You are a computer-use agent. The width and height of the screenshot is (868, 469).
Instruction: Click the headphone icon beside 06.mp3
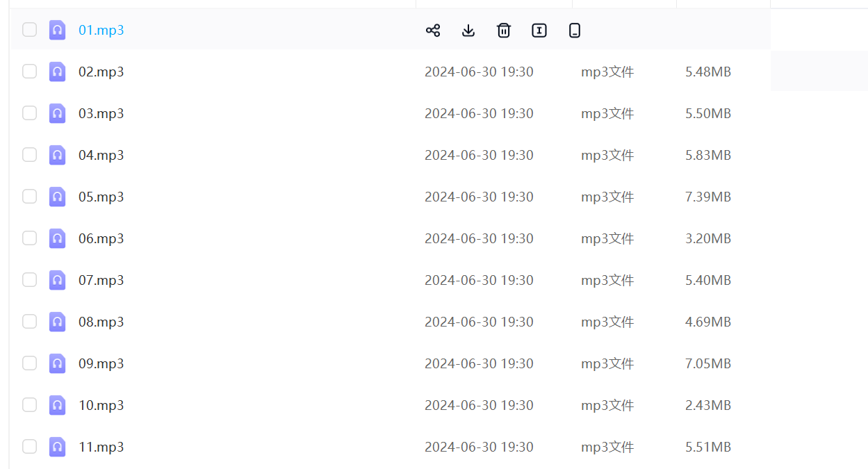(57, 238)
